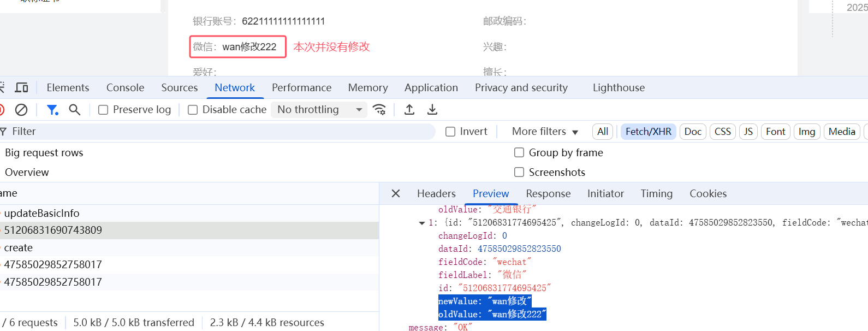Tick the Invert filter checkbox
This screenshot has width=868, height=331.
(x=450, y=132)
